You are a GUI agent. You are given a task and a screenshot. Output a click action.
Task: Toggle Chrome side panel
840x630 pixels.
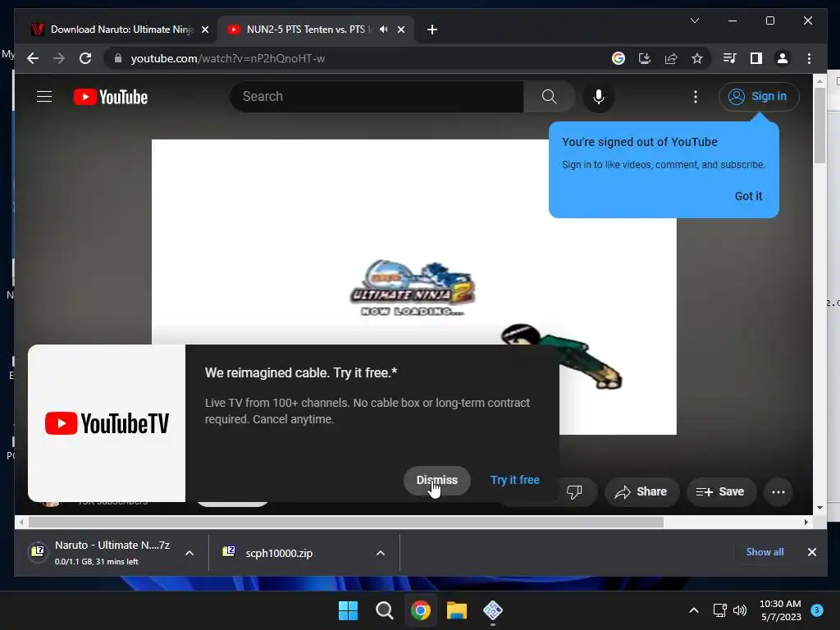(x=756, y=58)
